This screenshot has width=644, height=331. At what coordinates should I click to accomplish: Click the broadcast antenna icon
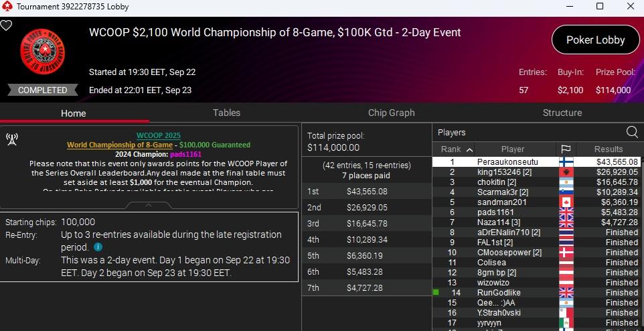click(12, 139)
